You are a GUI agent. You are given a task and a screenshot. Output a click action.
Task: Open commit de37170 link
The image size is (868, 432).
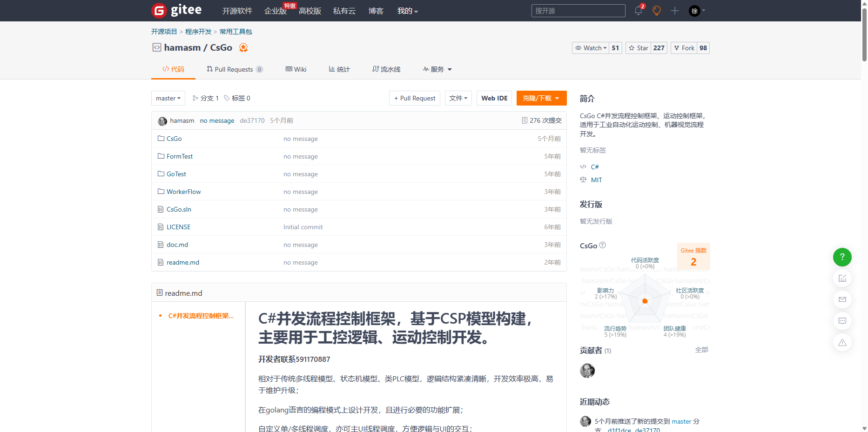click(x=252, y=120)
